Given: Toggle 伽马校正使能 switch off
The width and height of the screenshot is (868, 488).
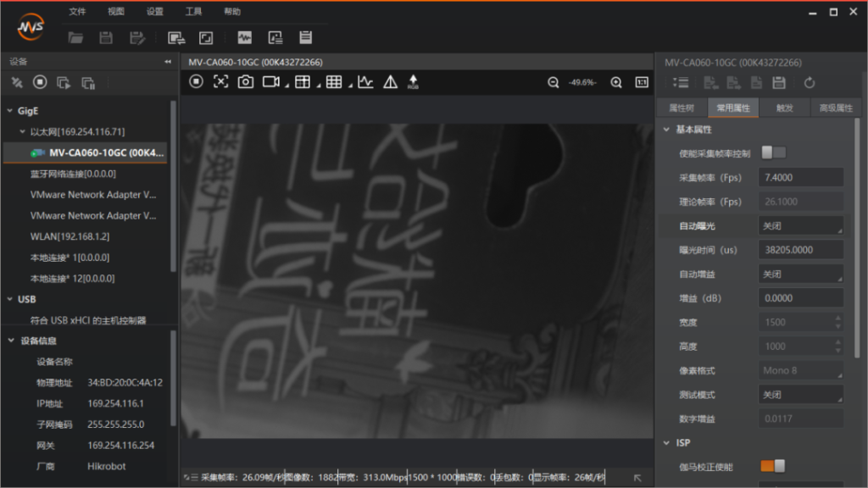Looking at the screenshot, I should pos(772,466).
